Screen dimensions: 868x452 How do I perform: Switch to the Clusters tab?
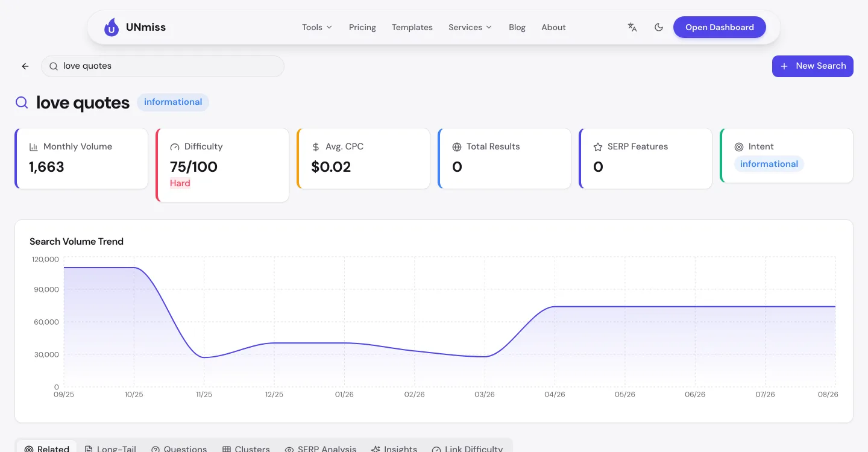[246, 448]
